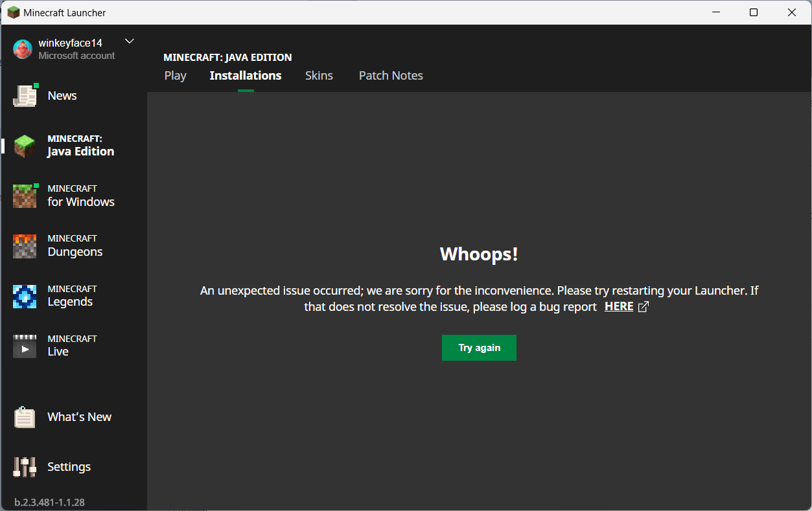Select the Minecraft for Windows label
The image size is (812, 511).
point(81,196)
